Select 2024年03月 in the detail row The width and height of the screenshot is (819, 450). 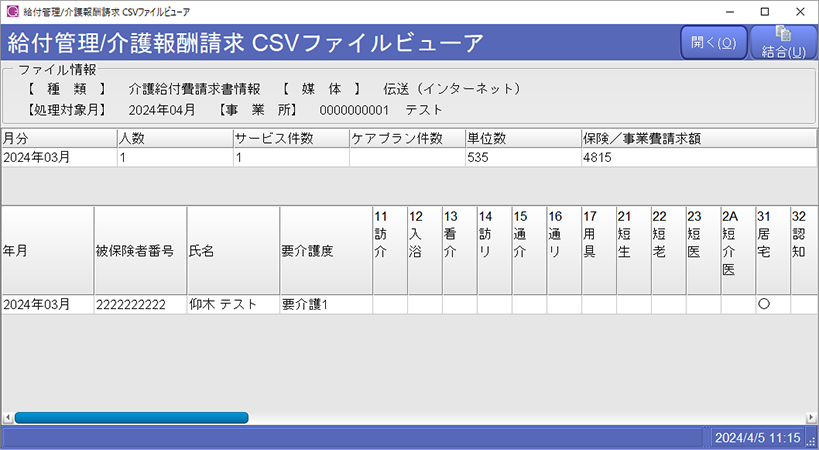[48, 304]
